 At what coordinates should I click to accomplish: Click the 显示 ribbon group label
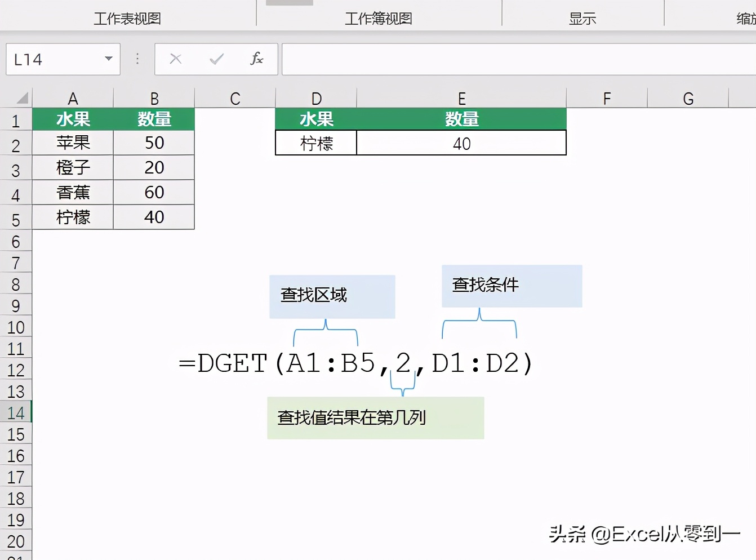click(583, 18)
